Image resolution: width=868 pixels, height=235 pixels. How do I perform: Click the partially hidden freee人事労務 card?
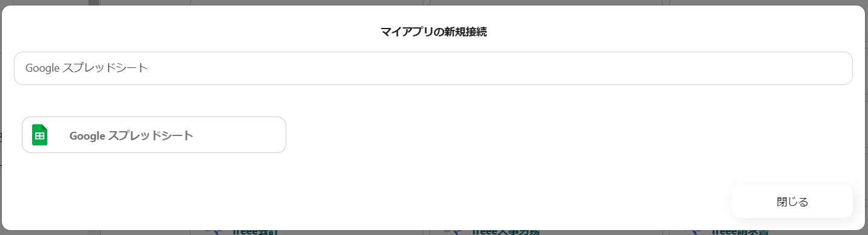click(x=546, y=232)
